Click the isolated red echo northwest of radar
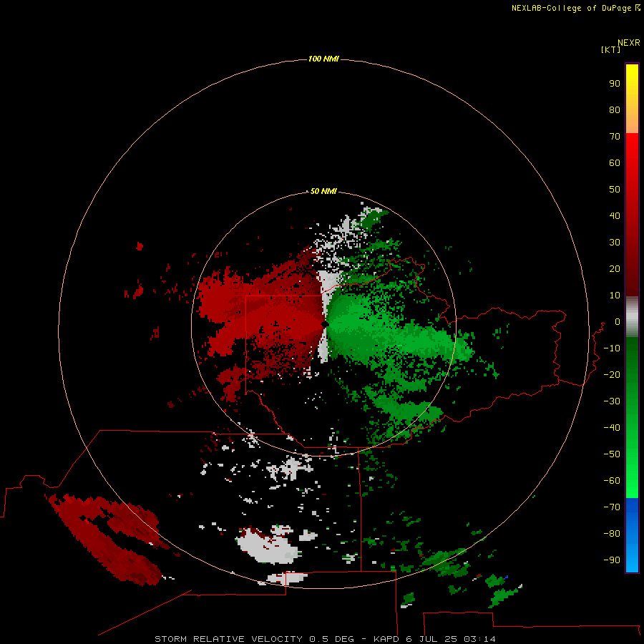Screen dimensions: 644x644 [140, 246]
